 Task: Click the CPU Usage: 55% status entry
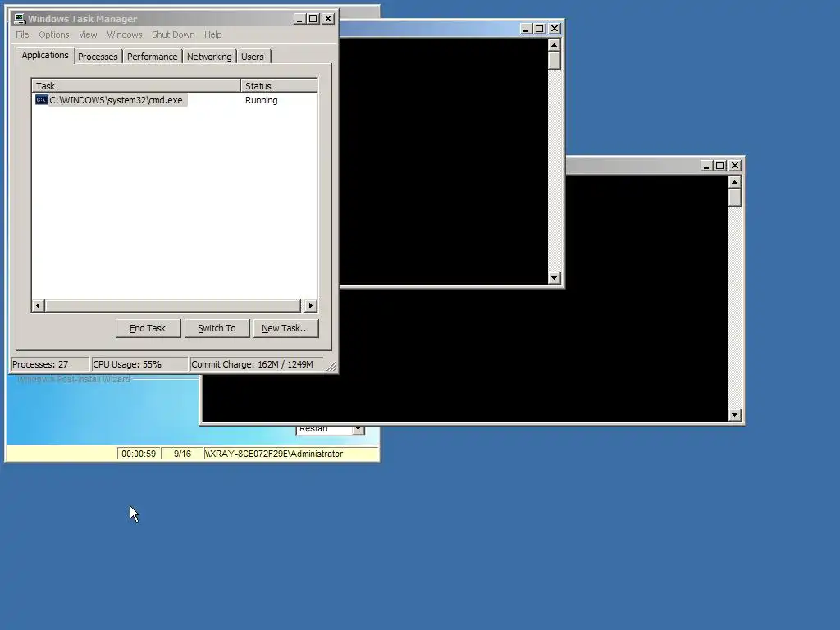[139, 364]
